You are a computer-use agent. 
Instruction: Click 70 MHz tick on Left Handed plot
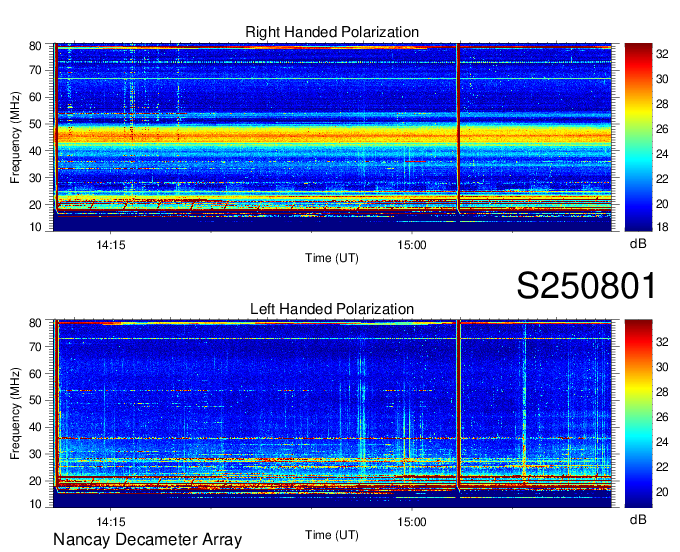[35, 347]
